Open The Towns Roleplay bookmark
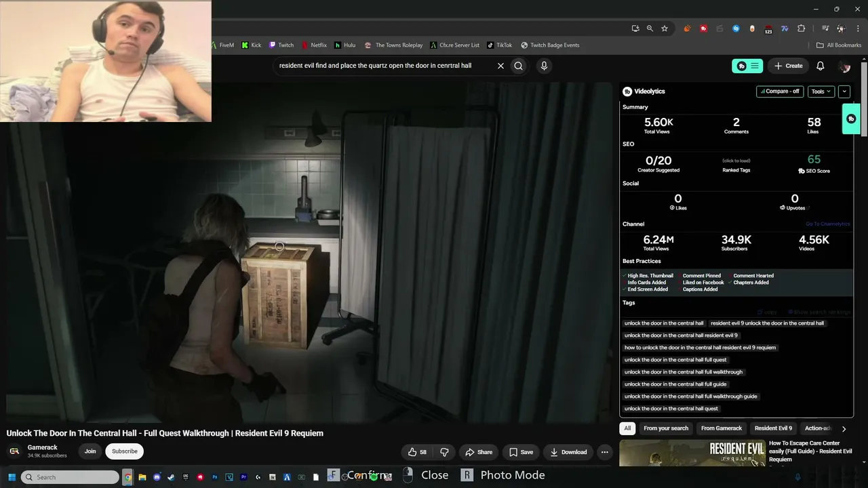The image size is (868, 488). (394, 45)
